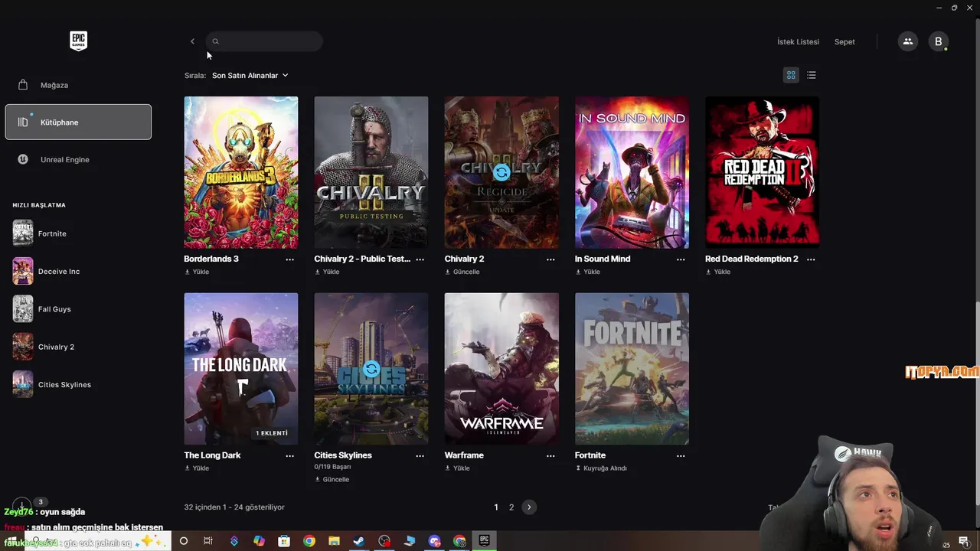The image size is (980, 551).
Task: Click Yükle under Chivalry 2 Public Testing
Action: point(327,272)
